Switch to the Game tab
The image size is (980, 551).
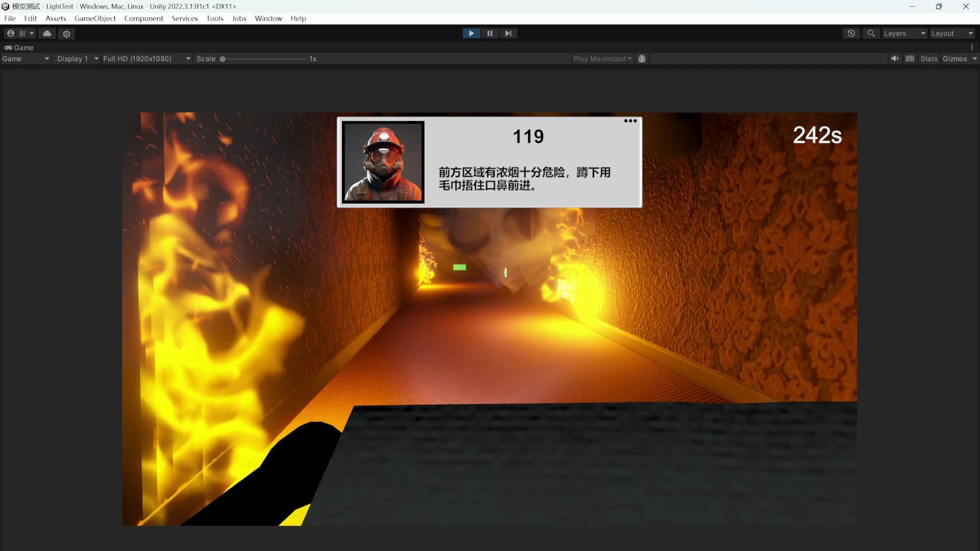pyautogui.click(x=23, y=47)
